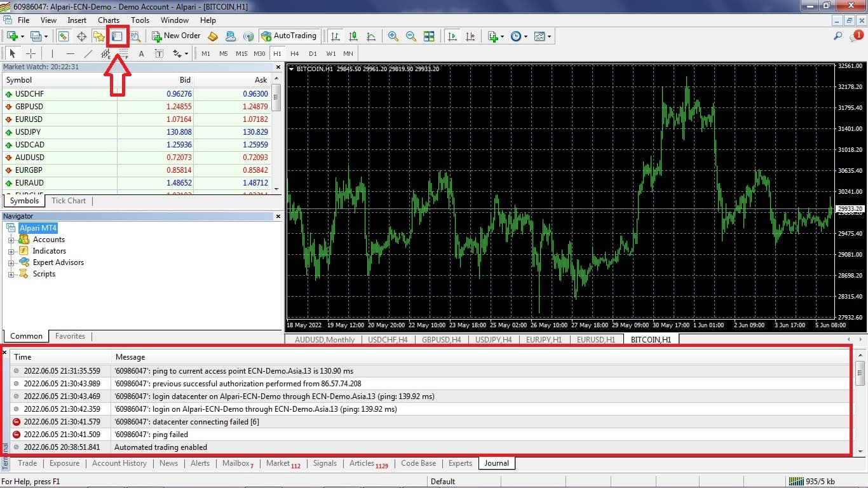Draw a horizontal line tool

71,53
